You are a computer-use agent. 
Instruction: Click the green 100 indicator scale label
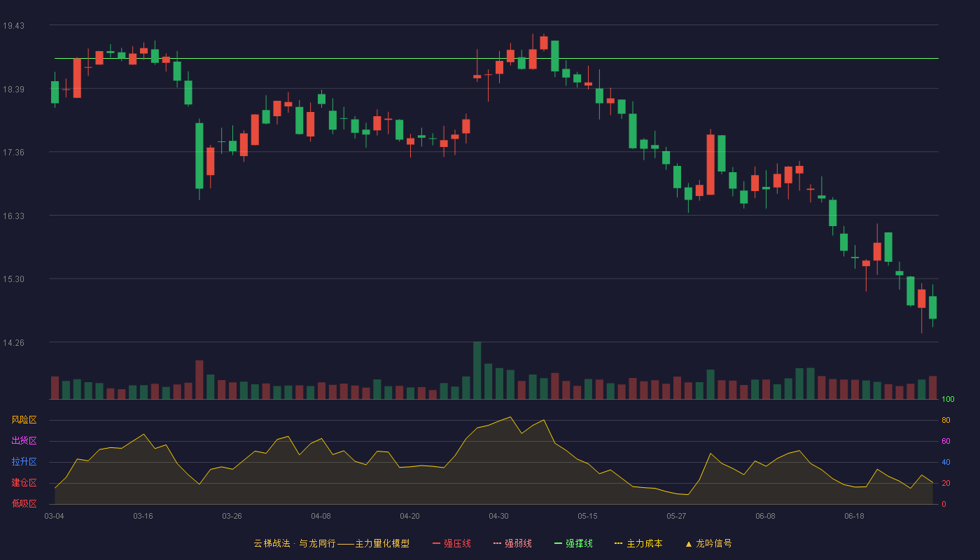coord(948,400)
